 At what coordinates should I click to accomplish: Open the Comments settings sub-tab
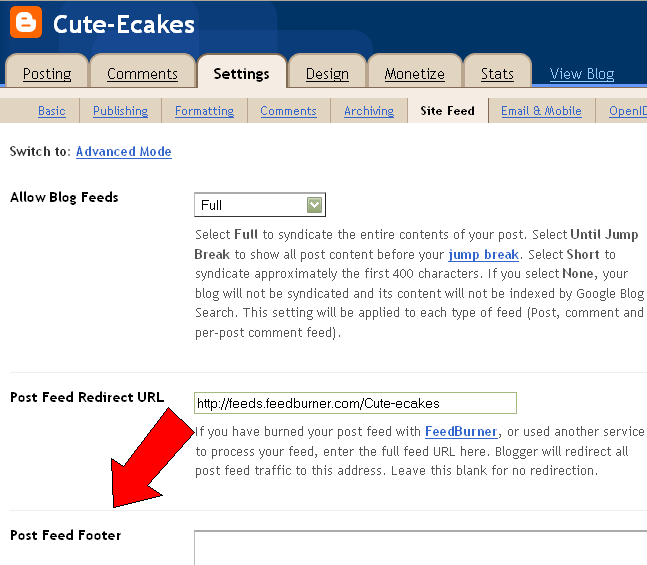(x=288, y=111)
